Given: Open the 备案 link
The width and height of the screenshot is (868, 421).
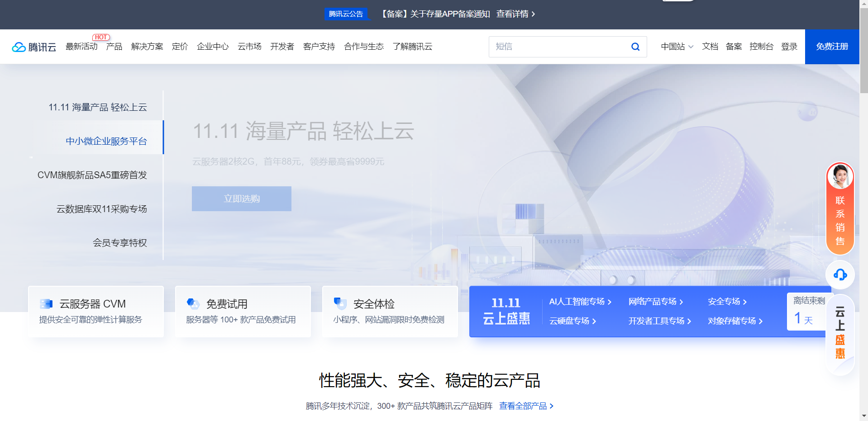Looking at the screenshot, I should coord(734,47).
